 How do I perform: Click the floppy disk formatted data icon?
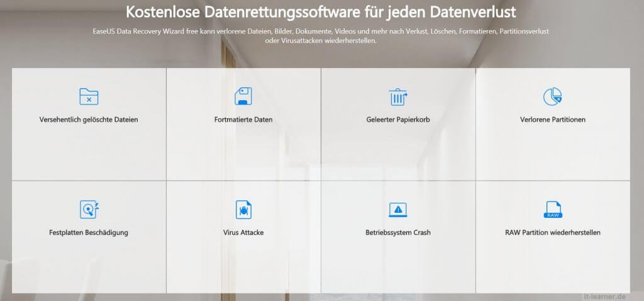(243, 96)
